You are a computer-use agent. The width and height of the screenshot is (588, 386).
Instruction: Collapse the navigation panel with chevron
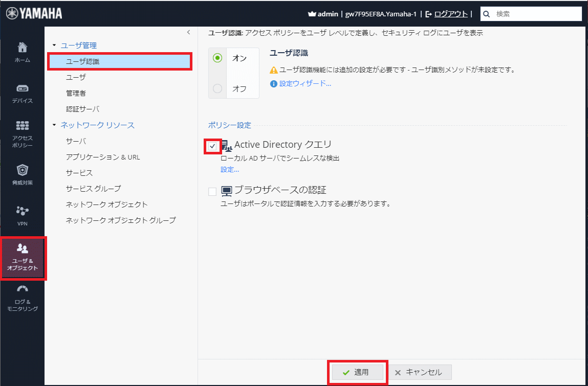point(188,32)
